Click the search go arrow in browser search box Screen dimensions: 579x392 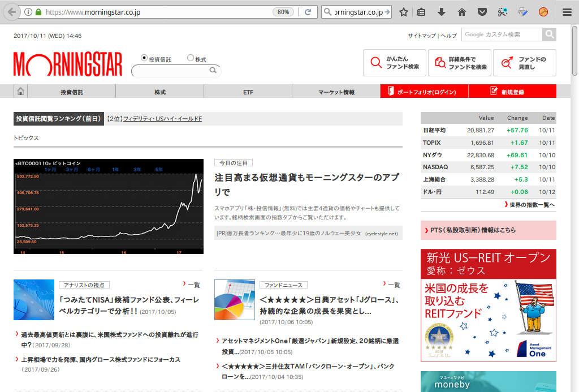(x=387, y=12)
